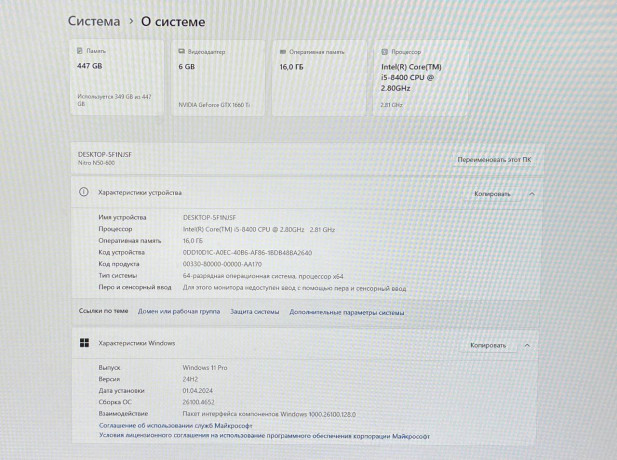Select the Nitro N50-600 model text
Image resolution: width=617 pixels, height=460 pixels.
(x=96, y=163)
